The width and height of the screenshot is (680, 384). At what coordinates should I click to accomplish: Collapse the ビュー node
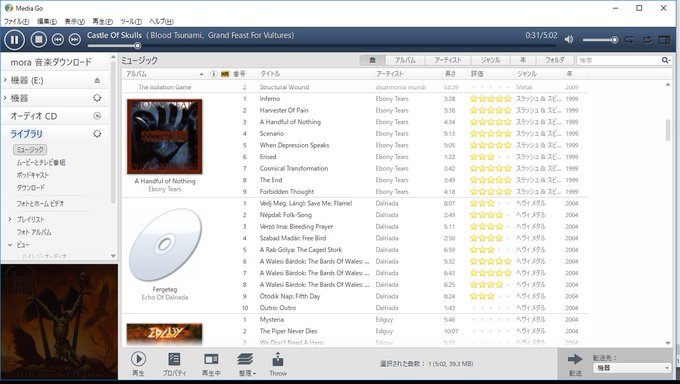pos(10,245)
